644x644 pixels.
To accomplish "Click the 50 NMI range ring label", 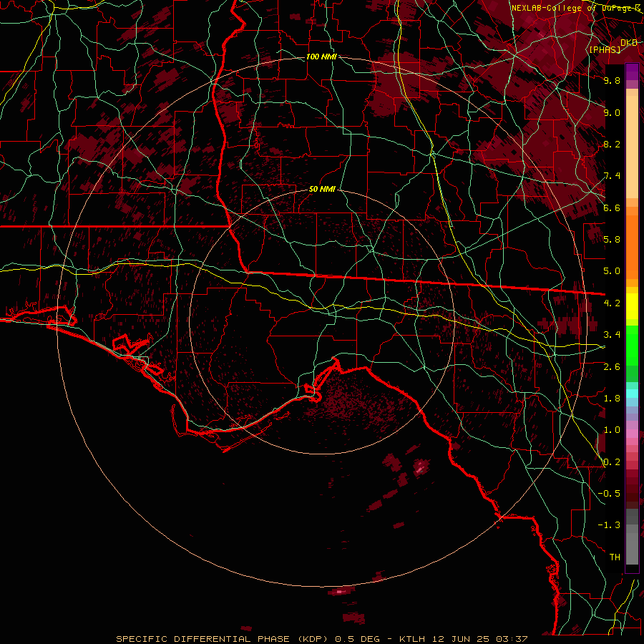I will tap(322, 190).
